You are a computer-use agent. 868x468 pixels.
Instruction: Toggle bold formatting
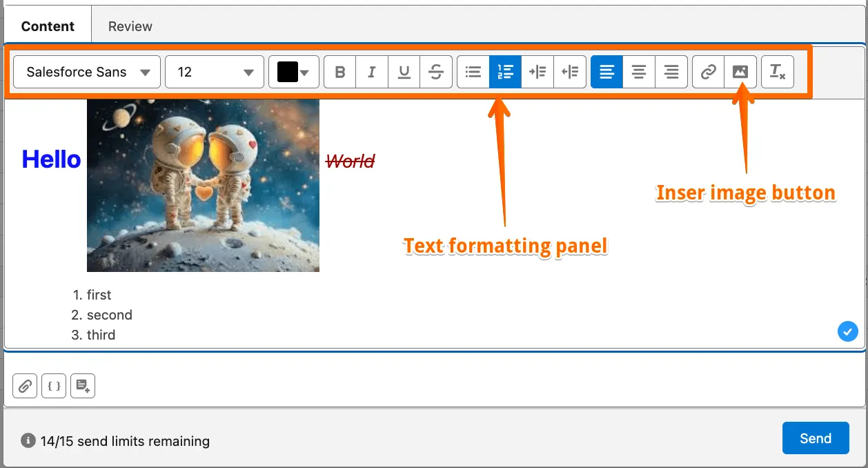pyautogui.click(x=339, y=72)
